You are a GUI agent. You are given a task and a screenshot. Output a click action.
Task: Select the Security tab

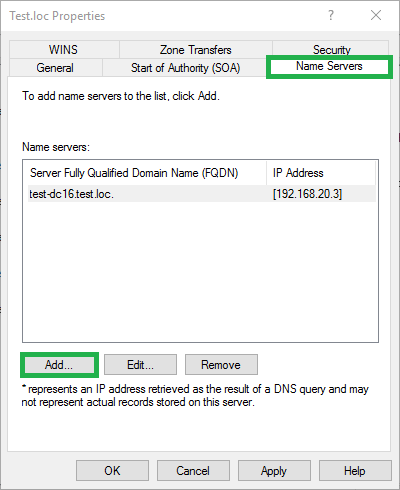[x=331, y=49]
